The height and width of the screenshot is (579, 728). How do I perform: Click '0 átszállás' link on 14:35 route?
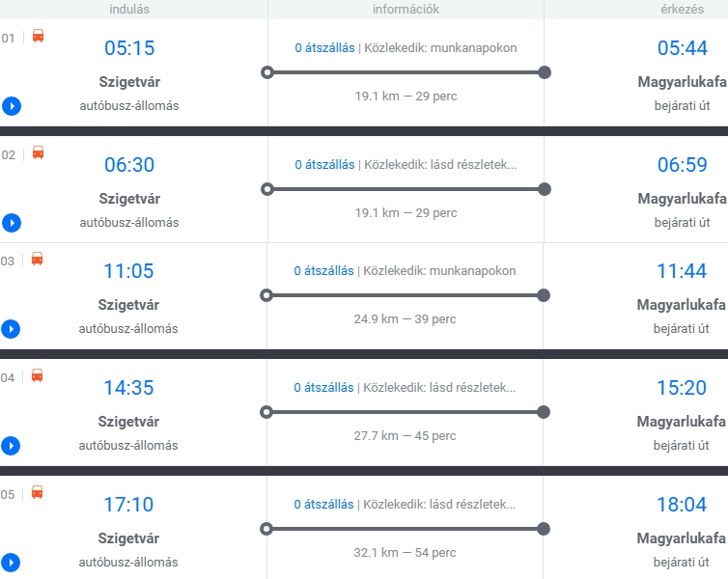[323, 388]
